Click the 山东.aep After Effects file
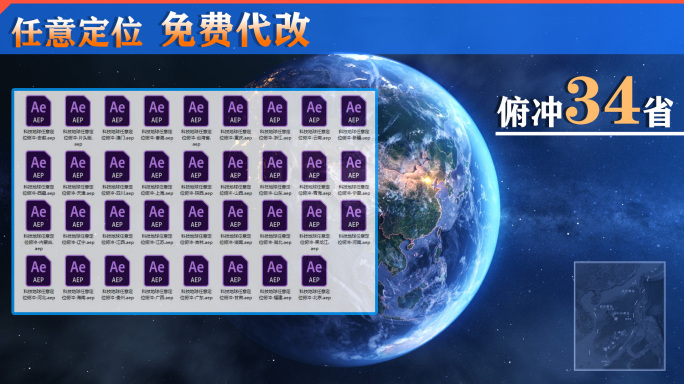The width and height of the screenshot is (684, 384). point(275,167)
